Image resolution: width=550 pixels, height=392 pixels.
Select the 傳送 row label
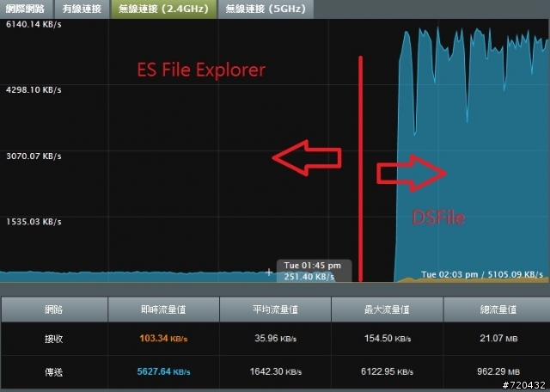pos(54,372)
